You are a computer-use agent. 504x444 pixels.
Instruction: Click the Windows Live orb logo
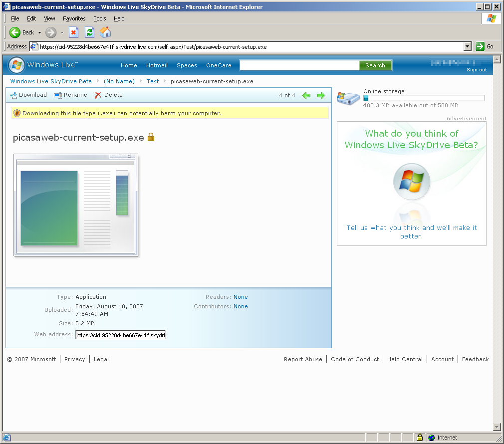(x=16, y=65)
